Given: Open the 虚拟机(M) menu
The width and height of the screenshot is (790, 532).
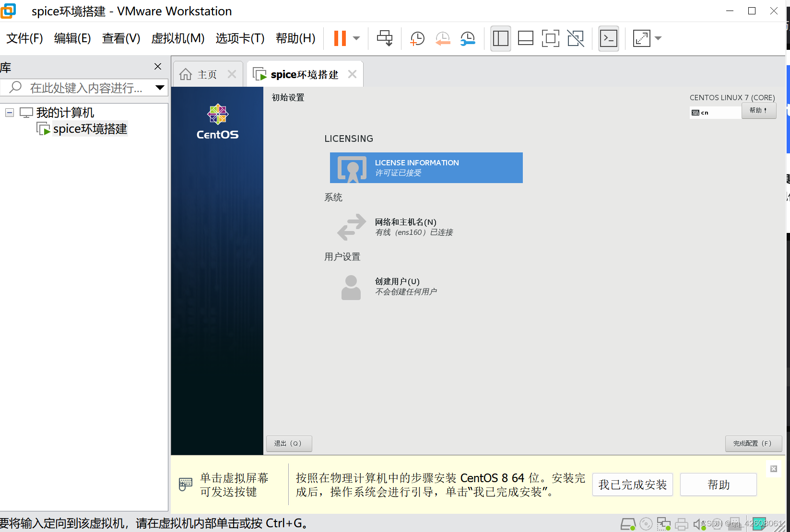Looking at the screenshot, I should pos(177,38).
